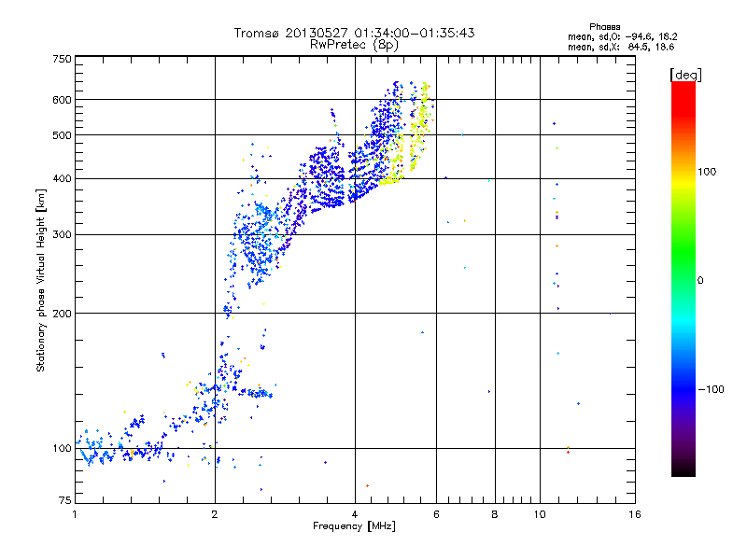Click the x-axis tick label '2'
The image size is (747, 560).
215,514
